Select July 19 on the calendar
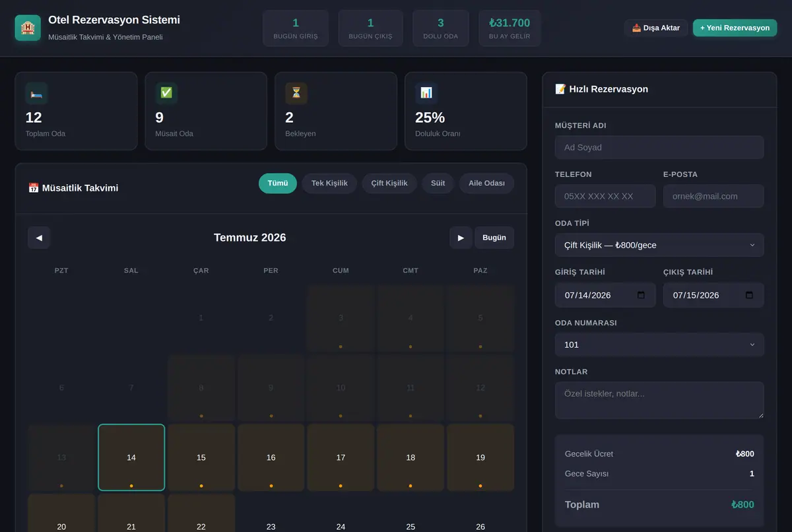The width and height of the screenshot is (792, 532). pyautogui.click(x=480, y=457)
